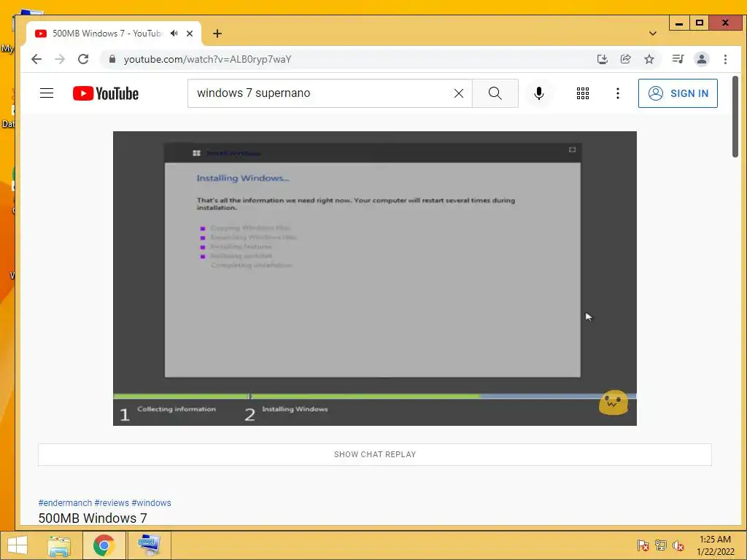
Task: Close the 500MB Windows 7 tab
Action: point(190,34)
